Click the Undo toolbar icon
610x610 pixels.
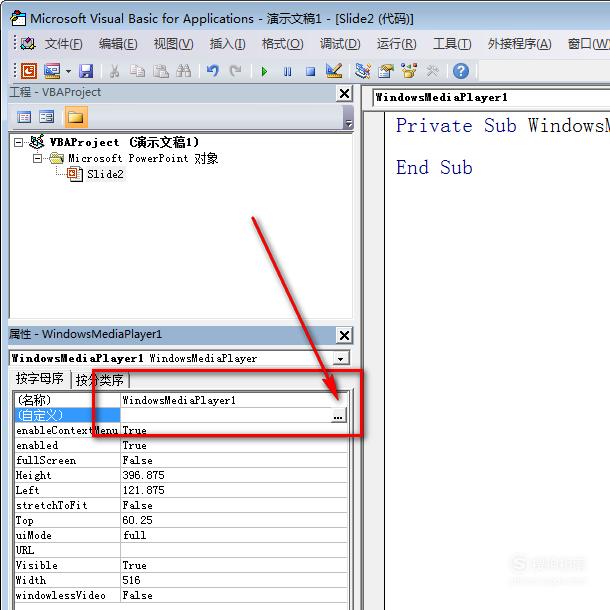click(x=213, y=71)
